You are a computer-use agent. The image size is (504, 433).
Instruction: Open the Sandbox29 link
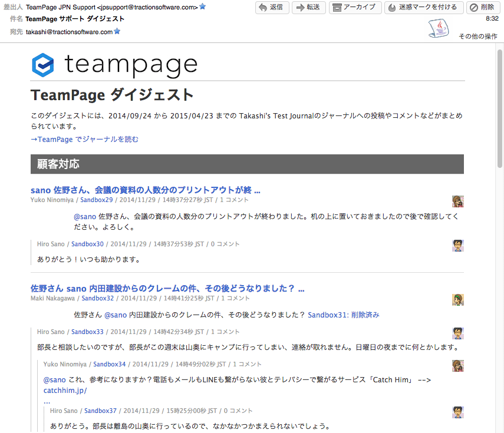pyautogui.click(x=96, y=200)
